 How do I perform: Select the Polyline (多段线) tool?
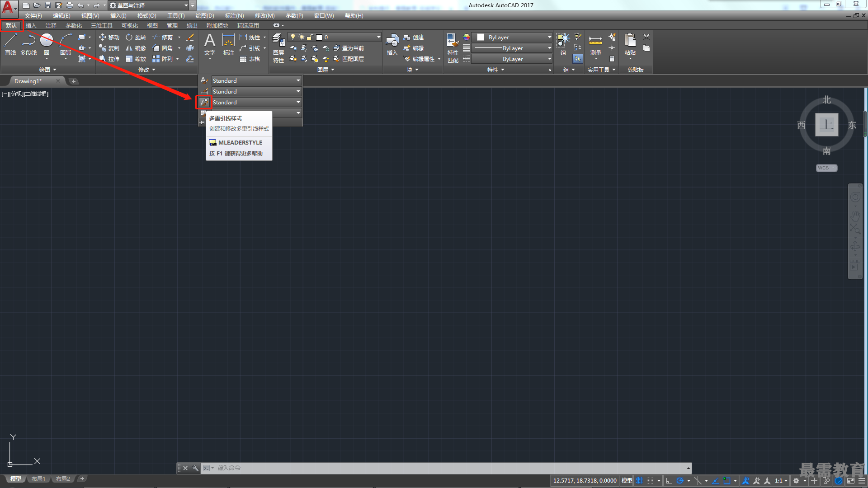28,44
